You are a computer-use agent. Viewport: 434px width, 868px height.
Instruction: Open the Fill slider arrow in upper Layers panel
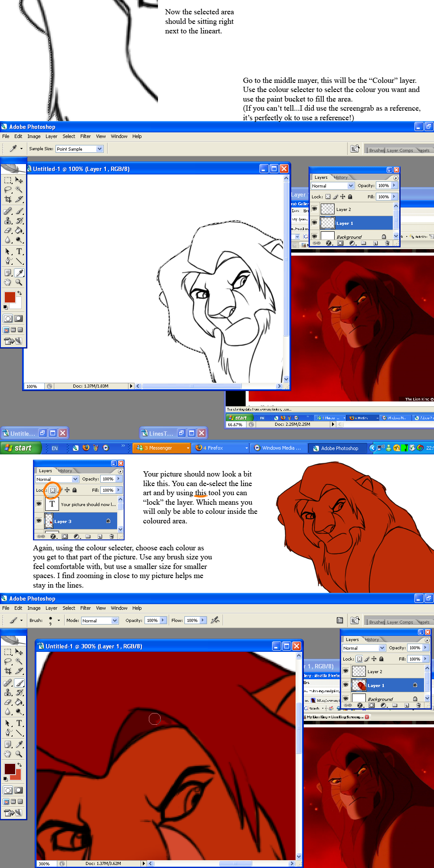(394, 197)
